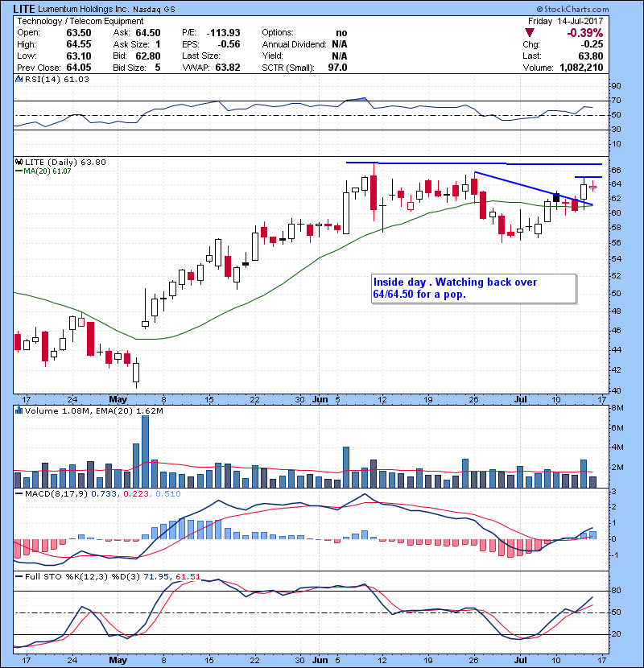Click the percent change -0.39%
Screen dimensions: 644x668
point(584,33)
